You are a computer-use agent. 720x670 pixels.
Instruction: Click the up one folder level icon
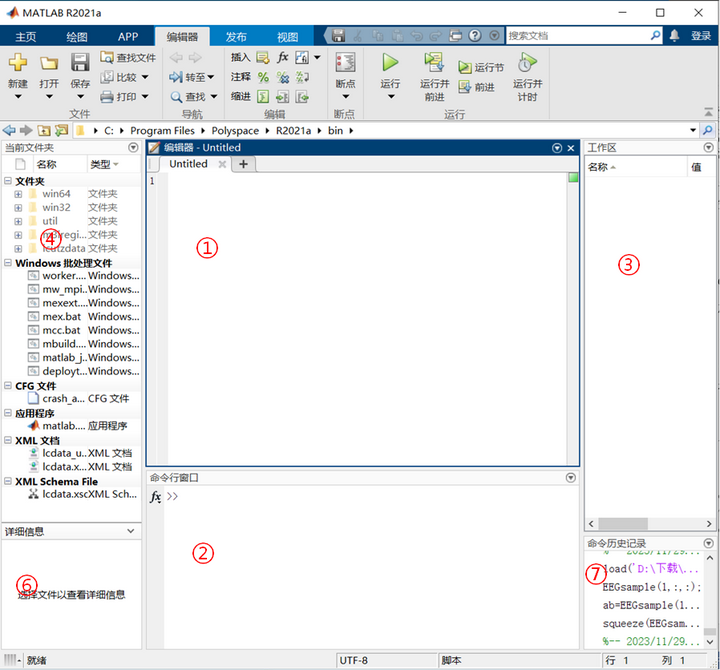coord(44,130)
